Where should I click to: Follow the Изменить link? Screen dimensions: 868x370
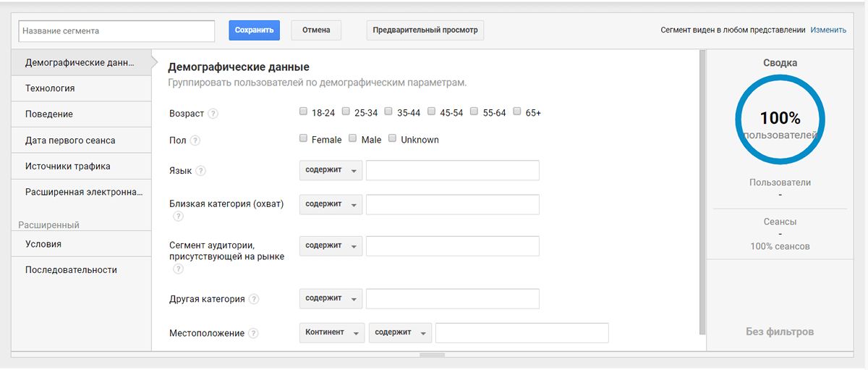click(828, 30)
